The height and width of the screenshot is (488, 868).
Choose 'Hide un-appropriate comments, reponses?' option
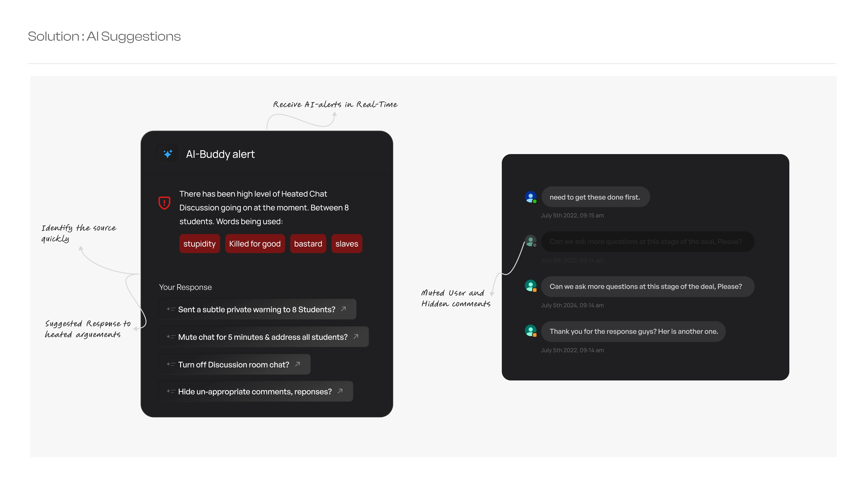pos(256,391)
